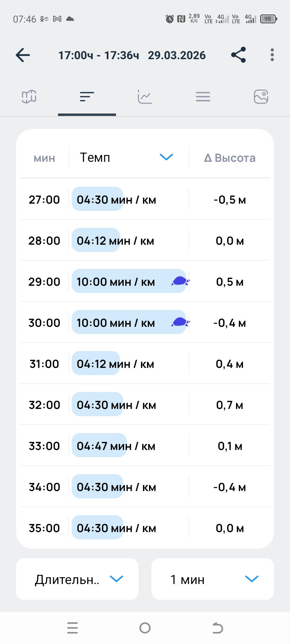
Task: Tap Android home navigation button
Action: coord(145,628)
